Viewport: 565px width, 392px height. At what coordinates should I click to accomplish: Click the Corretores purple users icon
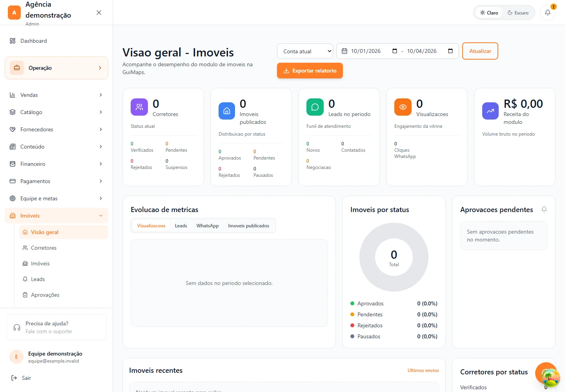tap(139, 107)
